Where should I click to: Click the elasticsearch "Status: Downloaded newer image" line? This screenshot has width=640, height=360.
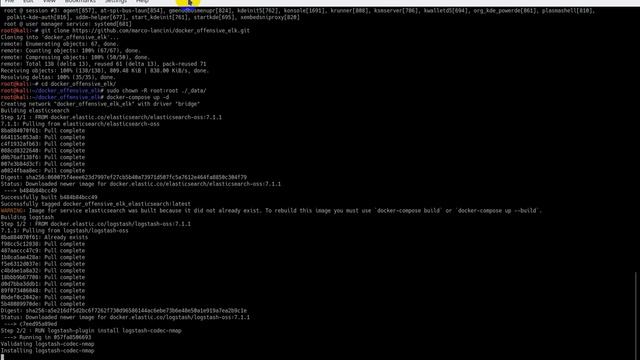pyautogui.click(x=141, y=184)
